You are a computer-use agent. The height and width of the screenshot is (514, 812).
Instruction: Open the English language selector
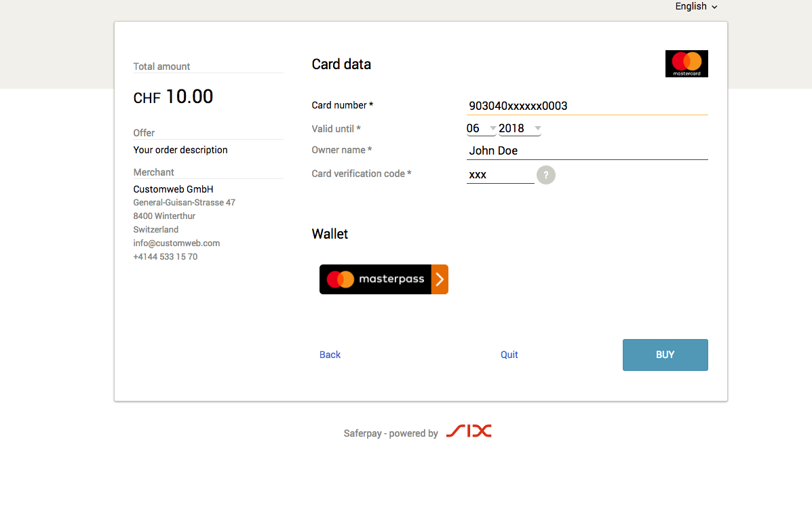pos(695,6)
